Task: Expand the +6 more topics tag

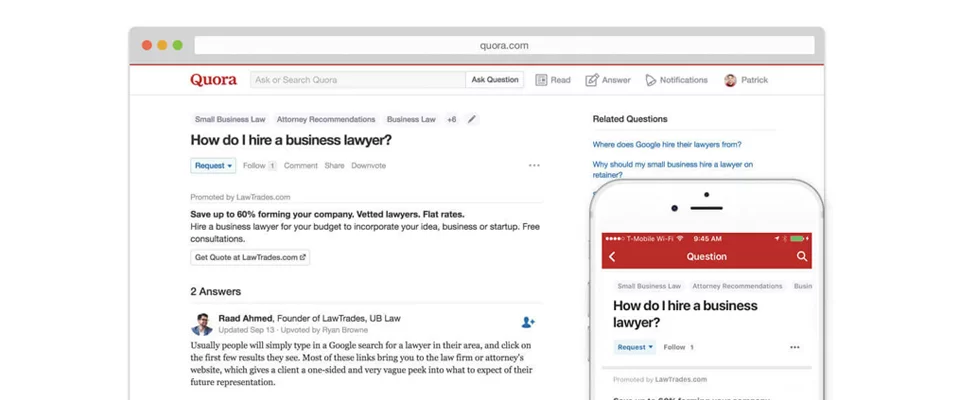Action: tap(452, 119)
